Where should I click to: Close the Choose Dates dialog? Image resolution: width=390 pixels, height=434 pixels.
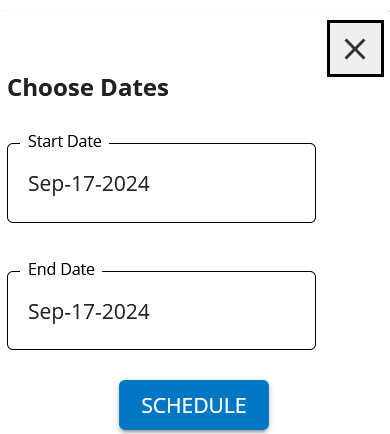coord(355,49)
